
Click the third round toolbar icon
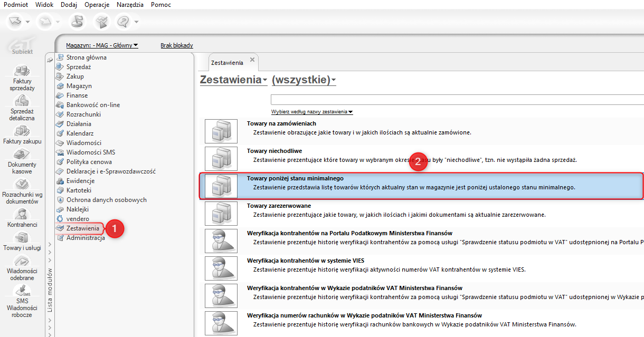click(78, 22)
